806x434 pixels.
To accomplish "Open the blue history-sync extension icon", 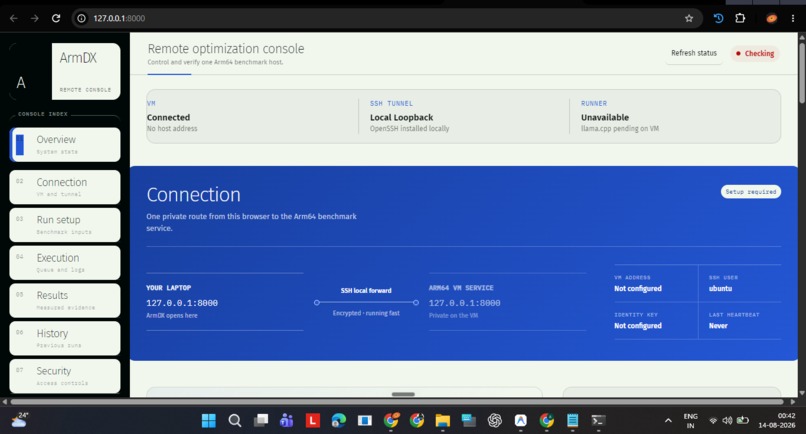I will point(719,19).
